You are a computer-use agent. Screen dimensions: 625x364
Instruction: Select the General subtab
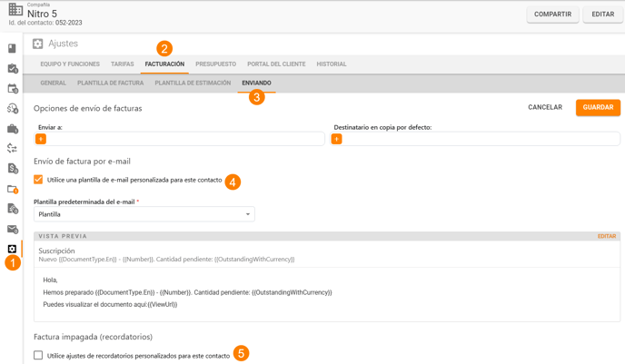[x=53, y=83]
